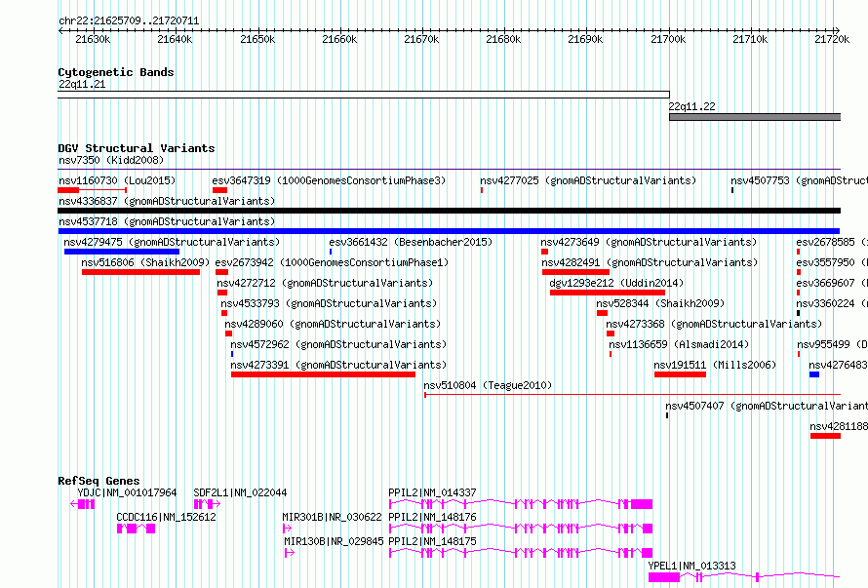Click the 21670k position on the ruler
The height and width of the screenshot is (588, 868).
pos(421,39)
